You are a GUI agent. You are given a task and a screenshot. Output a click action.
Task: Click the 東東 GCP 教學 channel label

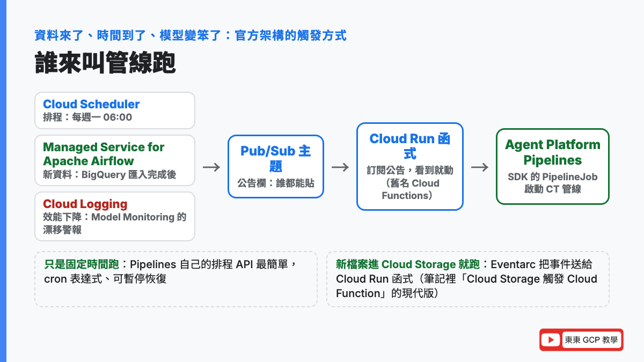(591, 340)
